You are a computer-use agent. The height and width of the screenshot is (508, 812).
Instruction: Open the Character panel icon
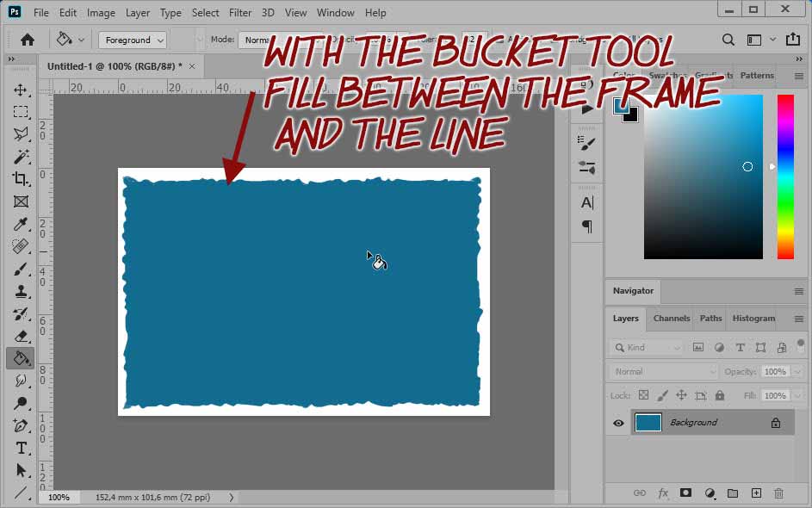586,202
